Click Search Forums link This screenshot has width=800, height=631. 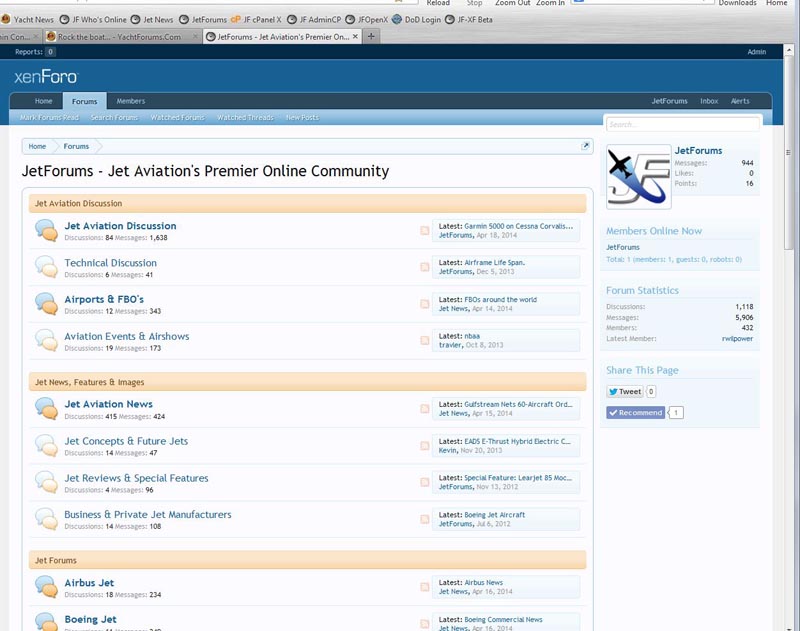tap(114, 117)
